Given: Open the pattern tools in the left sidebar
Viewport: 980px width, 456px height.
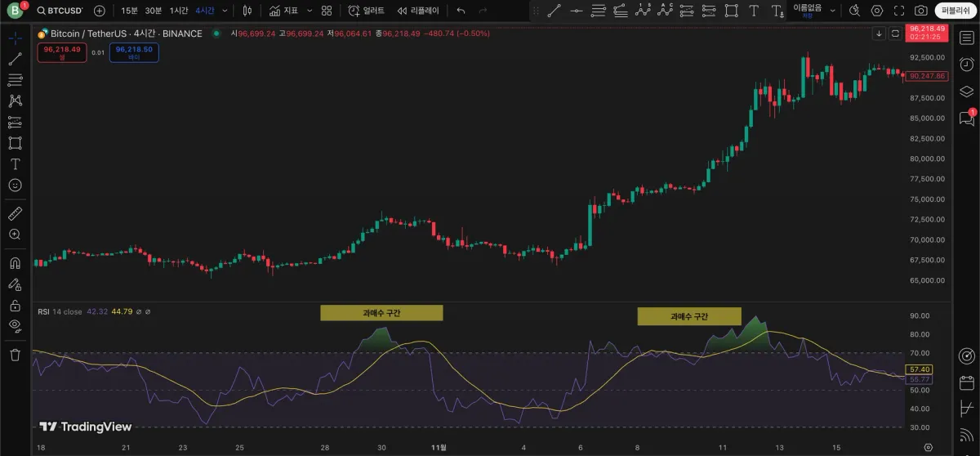Looking at the screenshot, I should pos(15,101).
